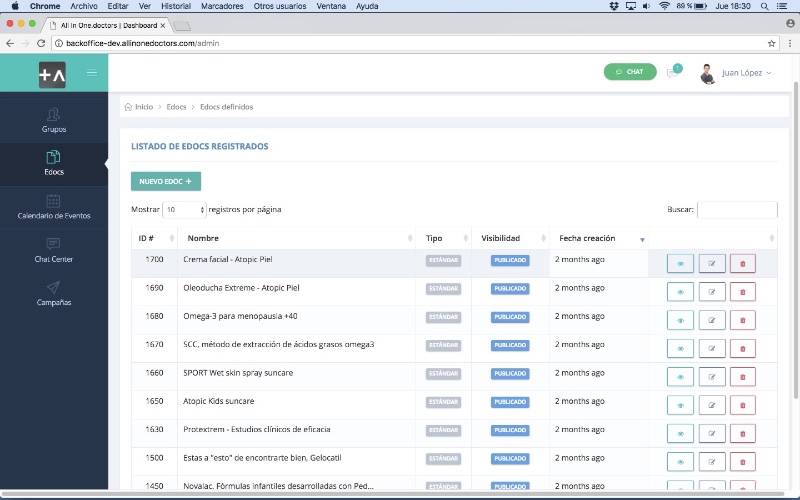Go to Inicio breadcrumb link
The height and width of the screenshot is (500, 800).
(x=143, y=107)
